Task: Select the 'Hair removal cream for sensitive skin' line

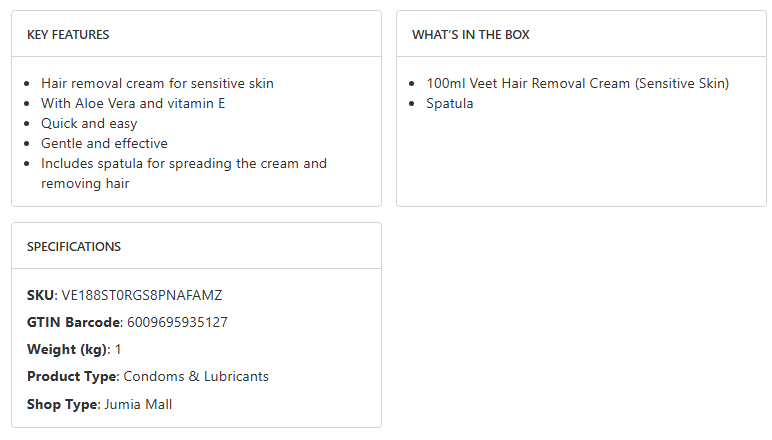Action: [x=157, y=83]
